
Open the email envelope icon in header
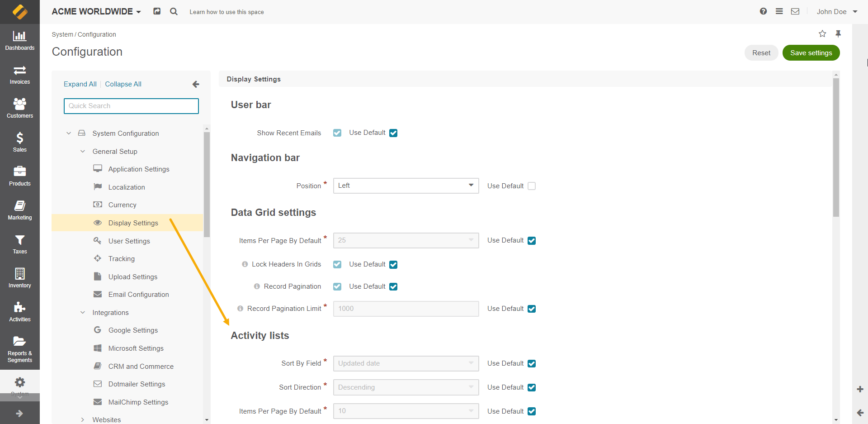[795, 11]
